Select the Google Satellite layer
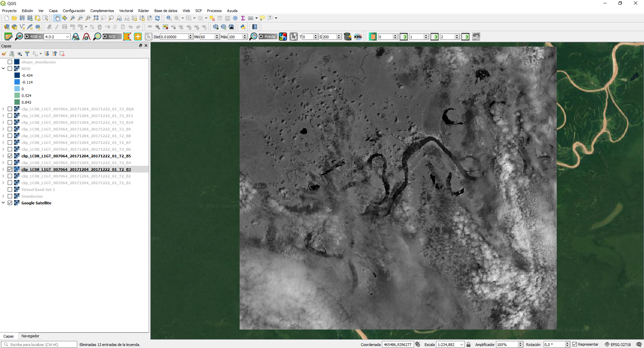Image resolution: width=644 pixels, height=348 pixels. coord(36,203)
